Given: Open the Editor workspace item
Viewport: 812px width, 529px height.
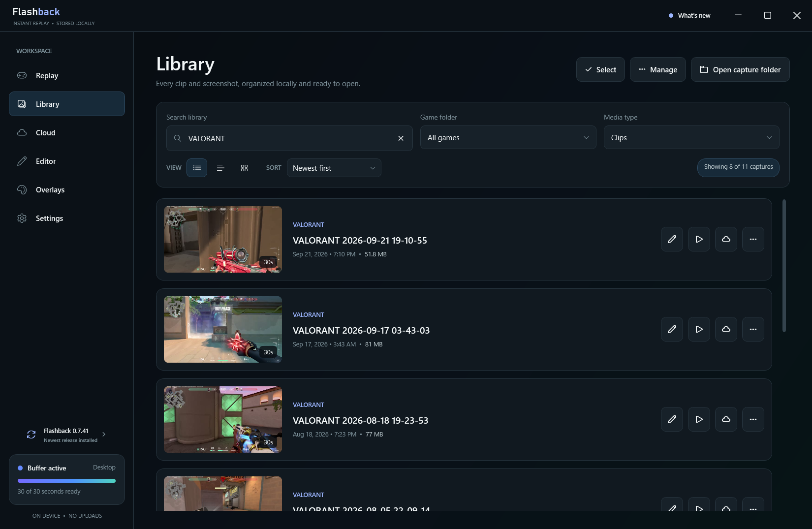Looking at the screenshot, I should (67, 161).
